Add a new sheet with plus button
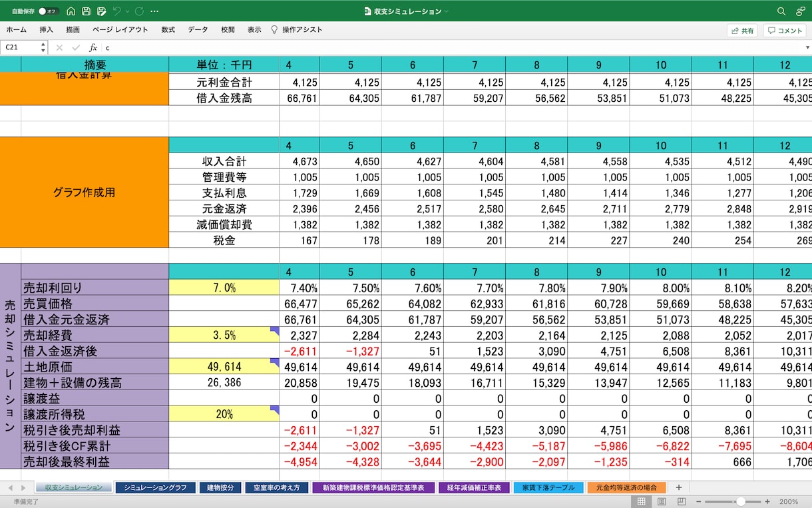Screen dimensions: 812x508 pyautogui.click(x=678, y=487)
